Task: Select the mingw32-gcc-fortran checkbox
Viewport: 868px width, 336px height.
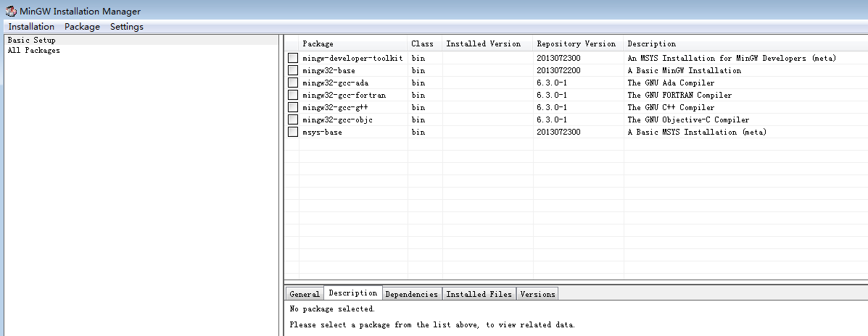Action: 293,95
